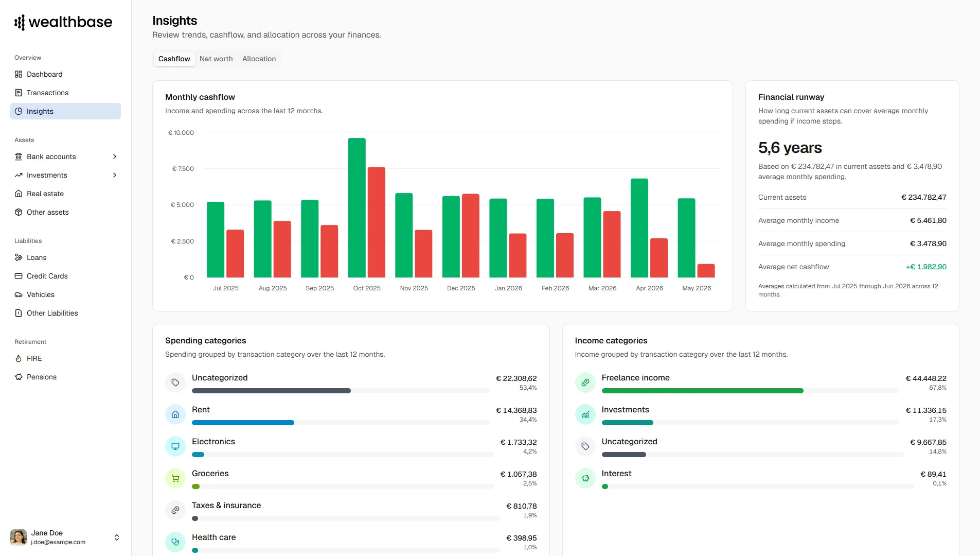980x556 pixels.
Task: Open the Dashboard page
Action: [65, 74]
